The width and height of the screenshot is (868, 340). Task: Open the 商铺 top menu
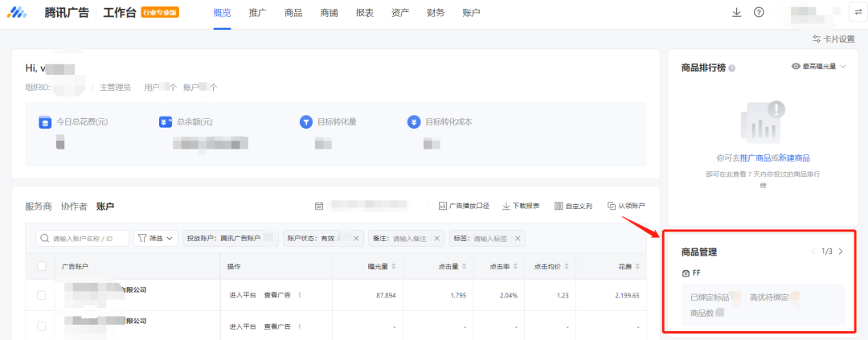click(329, 13)
